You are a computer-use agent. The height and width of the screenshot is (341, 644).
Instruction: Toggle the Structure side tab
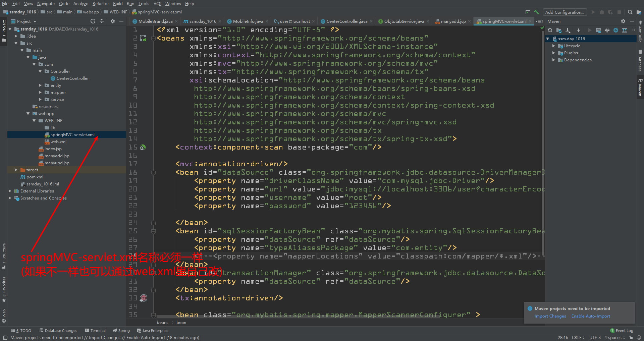coord(4,256)
